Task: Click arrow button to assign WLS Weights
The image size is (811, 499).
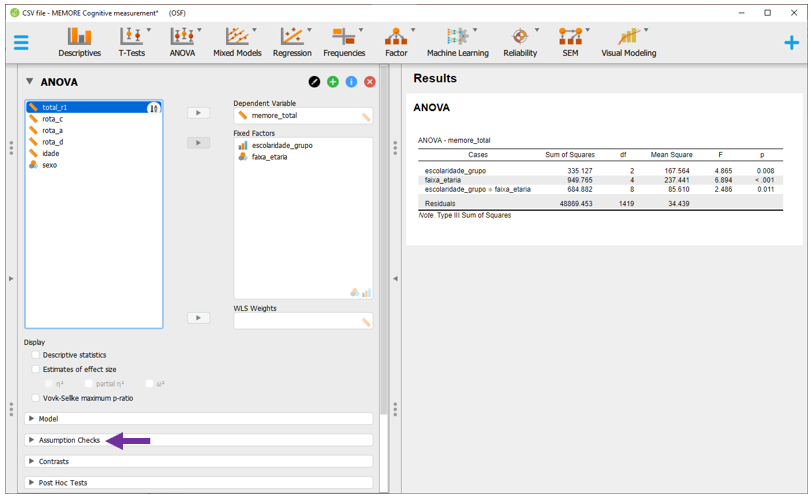Action: click(199, 318)
